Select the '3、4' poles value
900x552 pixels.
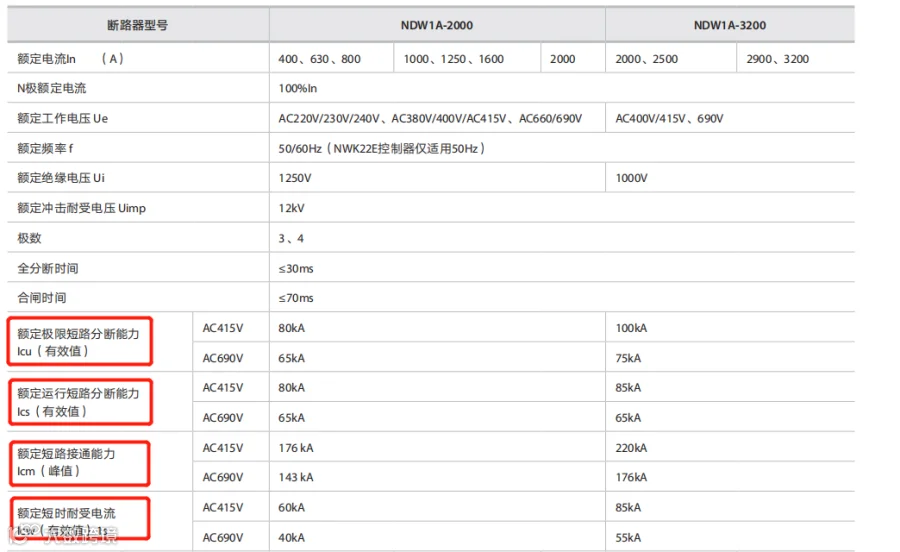pyautogui.click(x=291, y=238)
